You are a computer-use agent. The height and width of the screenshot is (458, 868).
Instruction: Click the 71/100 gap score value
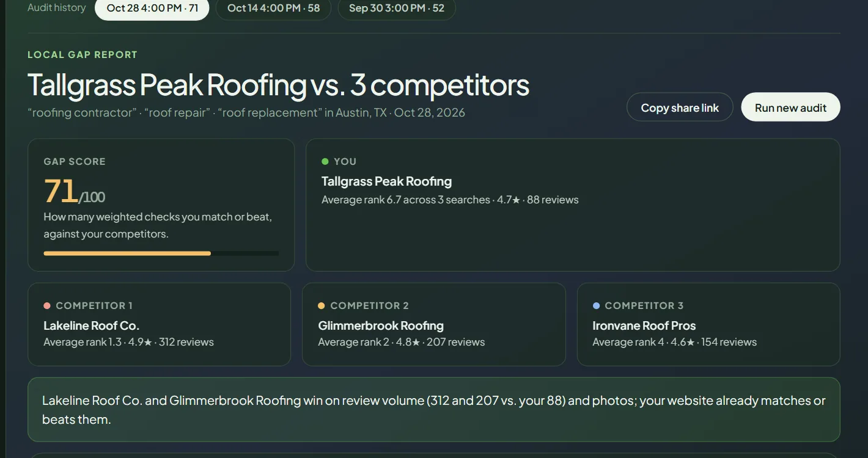(74, 192)
